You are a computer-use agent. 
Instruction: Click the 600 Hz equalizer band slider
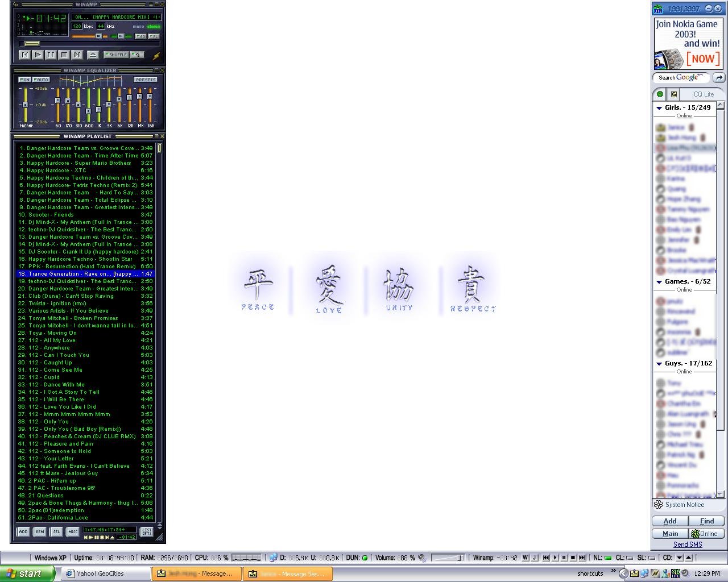click(88, 105)
